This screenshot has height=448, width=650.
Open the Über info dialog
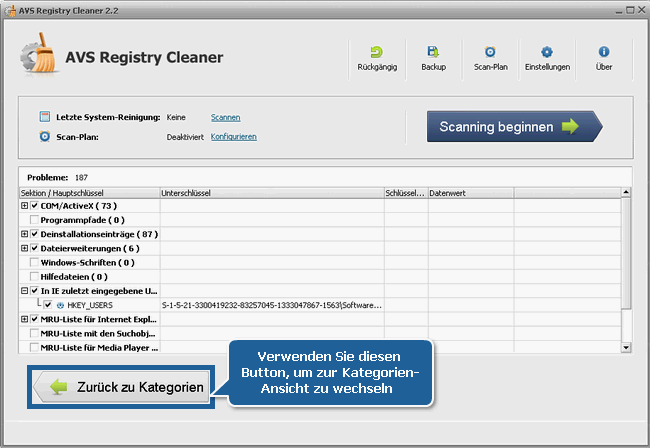point(604,58)
